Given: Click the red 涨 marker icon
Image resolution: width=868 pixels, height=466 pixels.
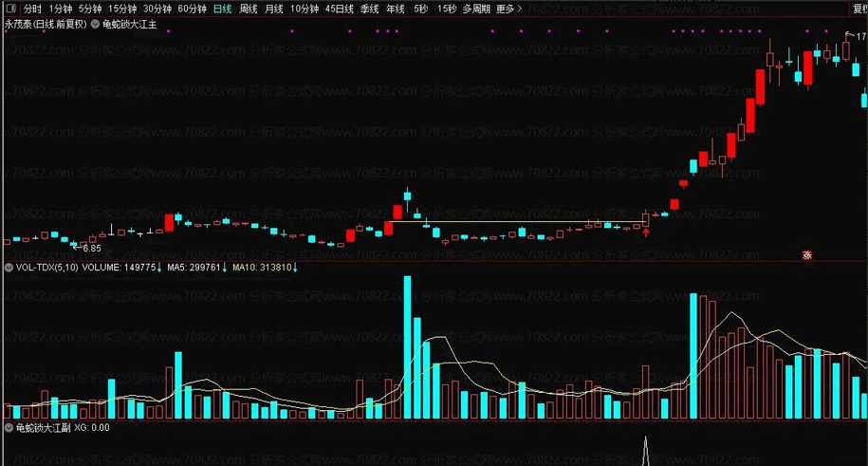Looking at the screenshot, I should tap(807, 254).
